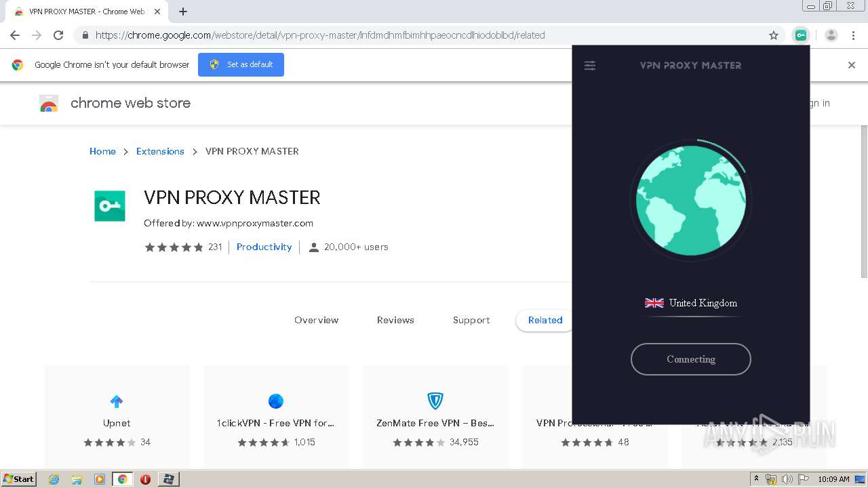Click the 10:09 AM clock
This screenshot has width=868, height=488.
(x=833, y=479)
